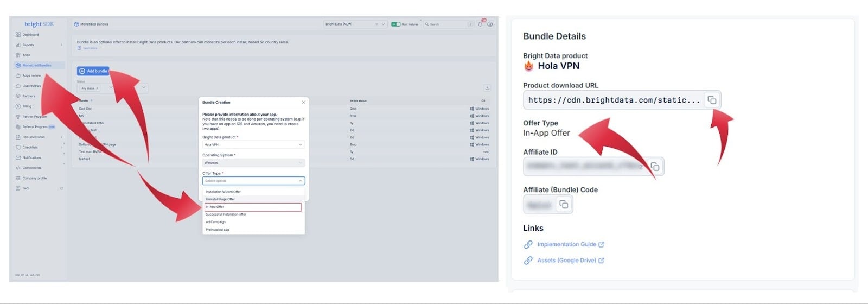Click the Hola VPN flame logo
The image size is (868, 304).
tap(528, 66)
